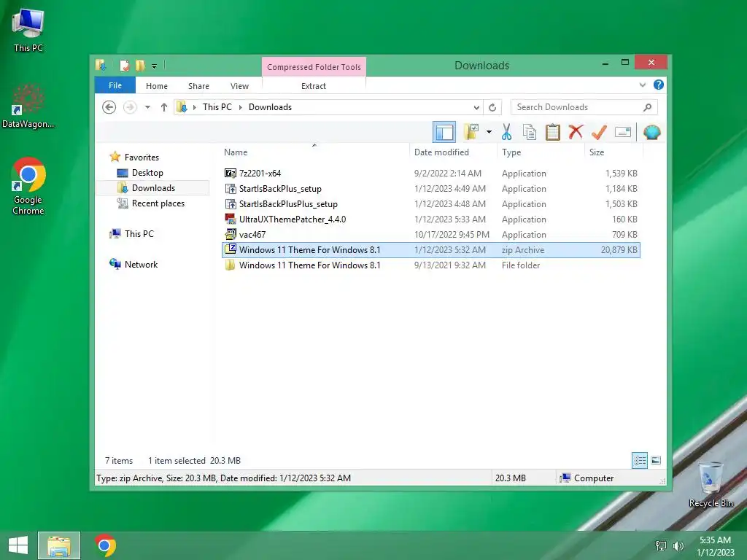Screen dimensions: 747x560
Task: Click the search magnifier icon
Action: (648, 107)
